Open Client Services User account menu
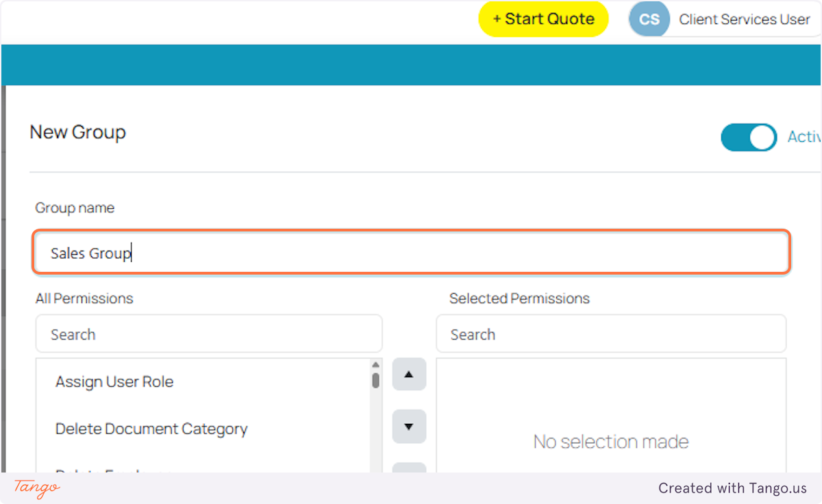Screen dimensions: 822x504 pyautogui.click(x=744, y=19)
